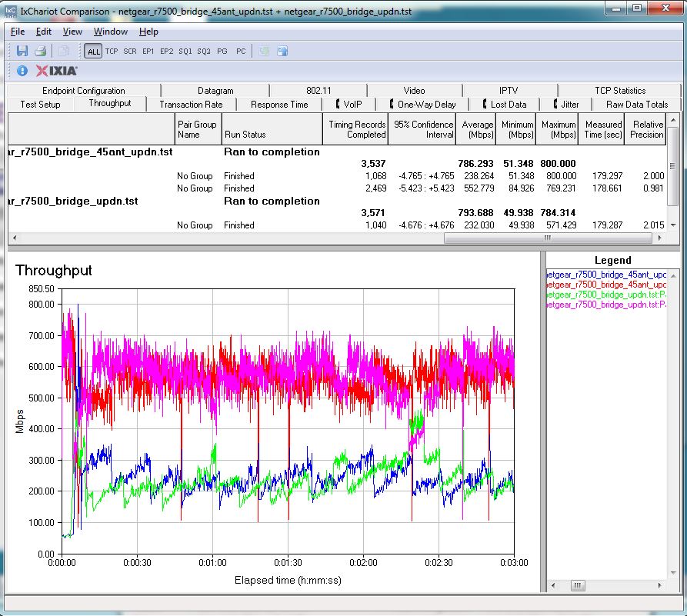Switch to the Video tab
The image size is (687, 616).
click(414, 90)
